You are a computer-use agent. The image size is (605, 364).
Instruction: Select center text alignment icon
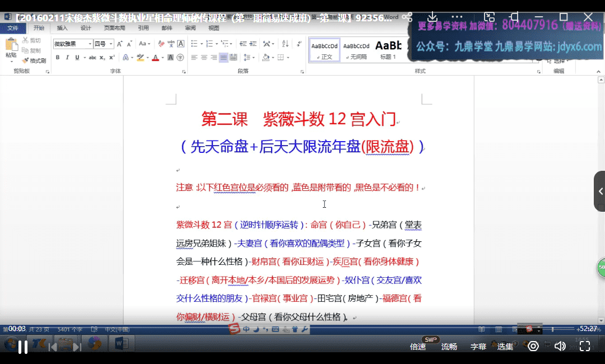click(204, 58)
